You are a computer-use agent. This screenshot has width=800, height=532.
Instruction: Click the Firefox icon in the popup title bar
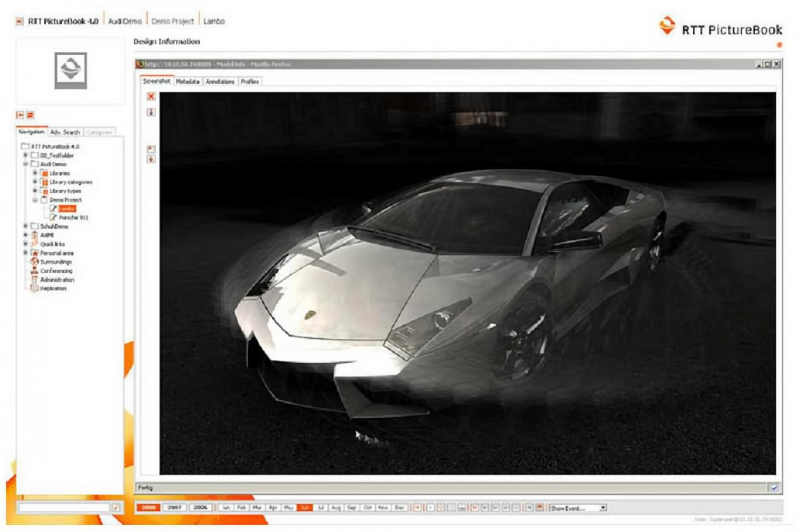click(140, 64)
